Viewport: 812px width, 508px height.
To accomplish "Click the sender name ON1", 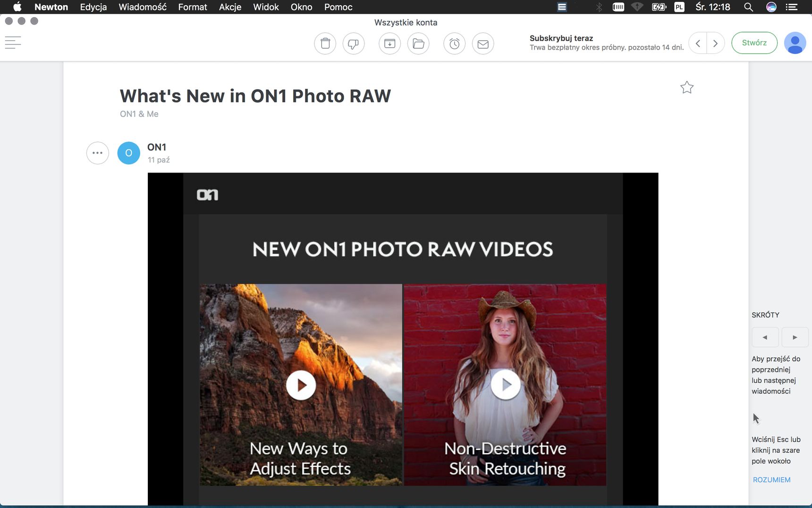I will pos(157,147).
